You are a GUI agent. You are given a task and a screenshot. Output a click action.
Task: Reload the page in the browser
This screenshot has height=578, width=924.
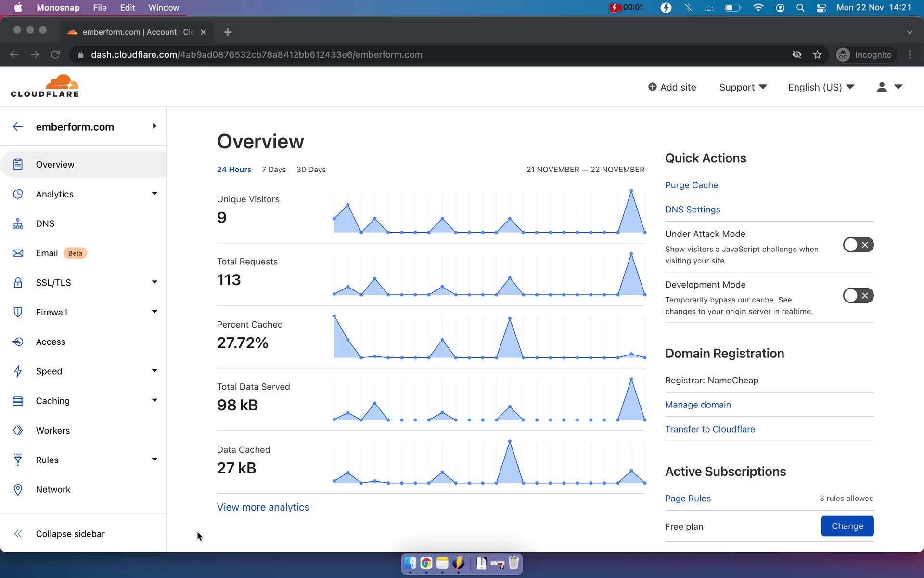(x=55, y=55)
